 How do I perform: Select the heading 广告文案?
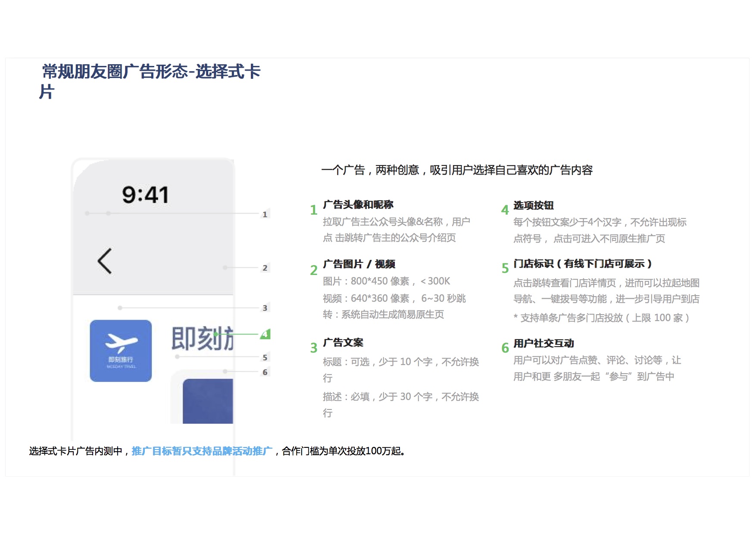click(343, 343)
